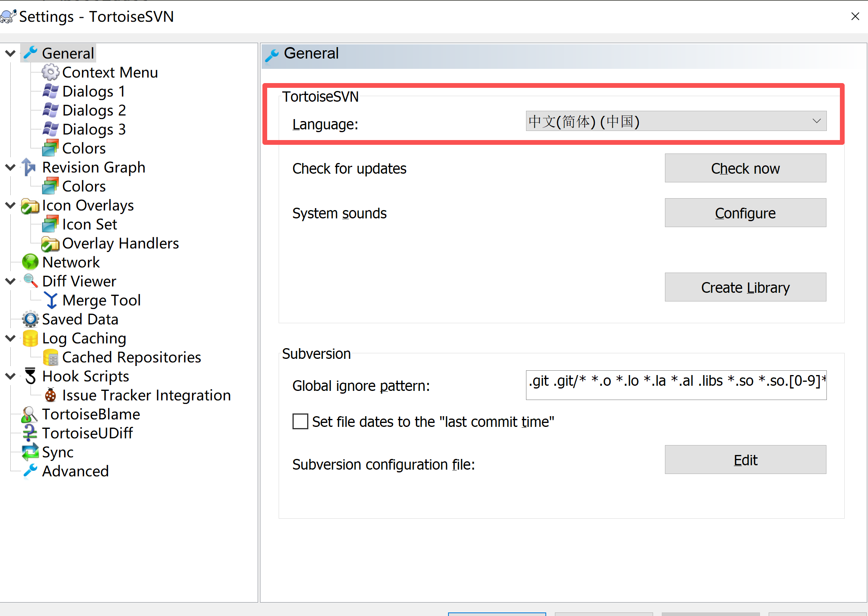The image size is (868, 616).
Task: Click the Context Menu gear icon
Action: click(x=50, y=72)
